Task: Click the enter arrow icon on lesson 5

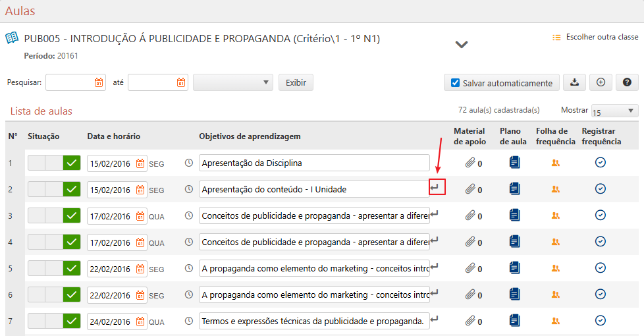Action: (435, 266)
